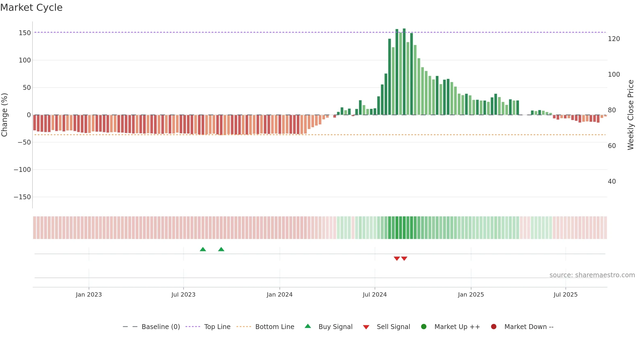
Task: Click the 150 tick on Change axis
Action: click(25, 33)
